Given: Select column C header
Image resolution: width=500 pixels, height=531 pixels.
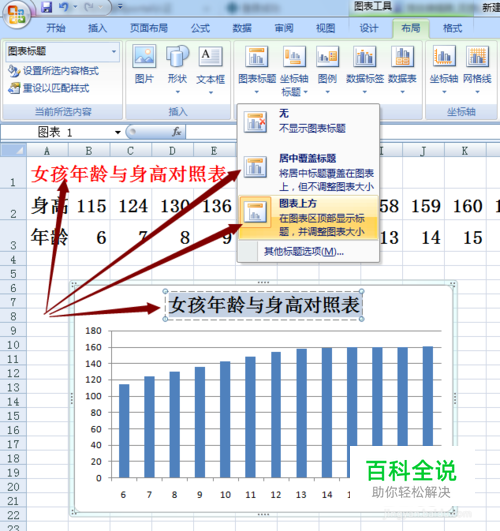Looking at the screenshot, I should [130, 150].
